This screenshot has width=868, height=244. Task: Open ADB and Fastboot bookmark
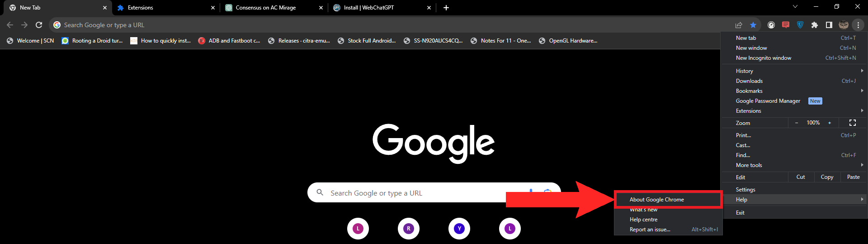click(x=229, y=41)
